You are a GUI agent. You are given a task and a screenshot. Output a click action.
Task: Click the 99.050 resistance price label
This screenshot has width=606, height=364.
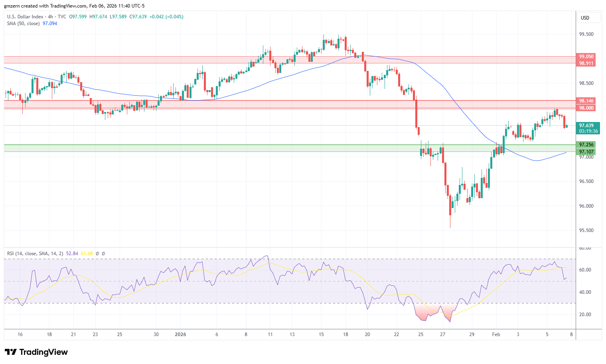point(586,57)
